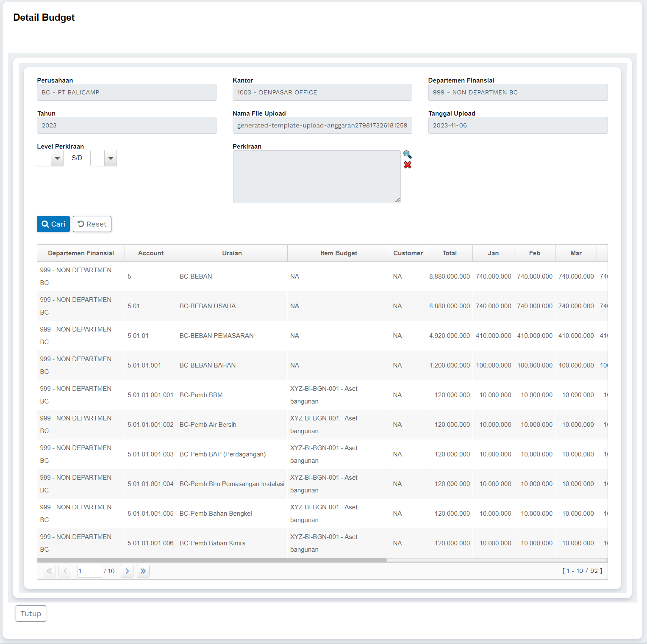Click the previous page arrow

65,571
